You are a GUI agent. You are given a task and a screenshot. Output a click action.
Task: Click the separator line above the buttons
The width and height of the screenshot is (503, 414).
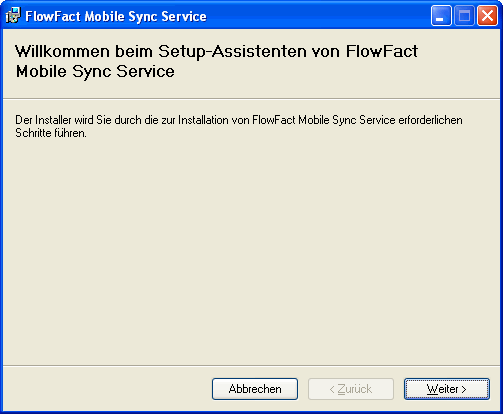(251, 366)
